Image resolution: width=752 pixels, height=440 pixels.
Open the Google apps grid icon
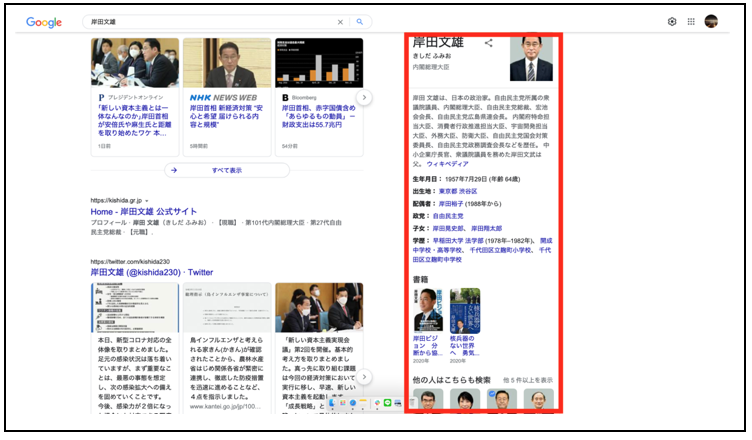[x=691, y=21]
